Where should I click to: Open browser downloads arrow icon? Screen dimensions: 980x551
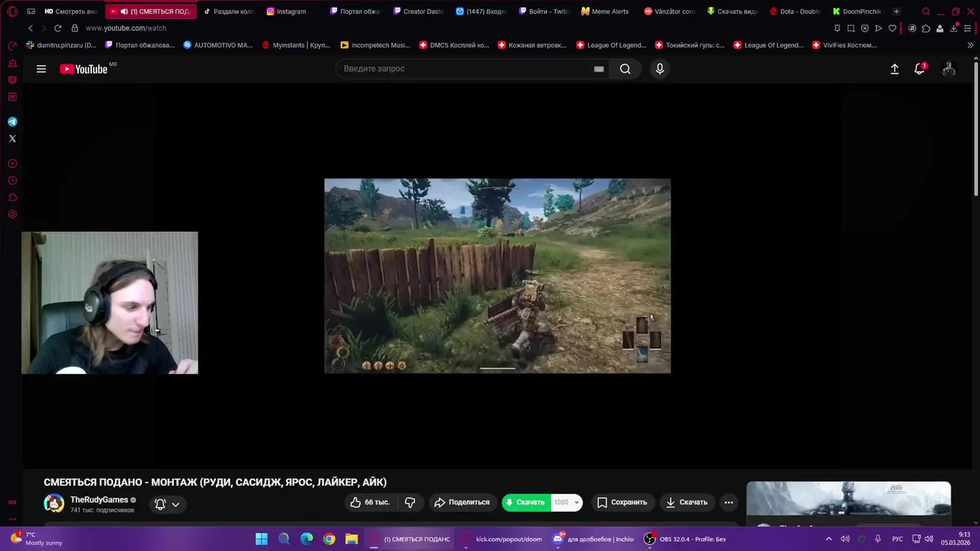(955, 28)
